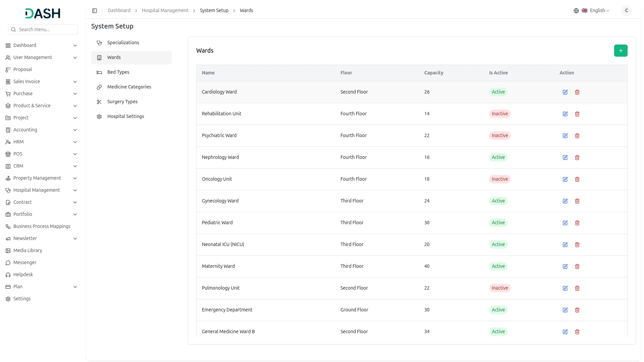Edit the Pulmonology Unit entry
644x362 pixels.
[x=565, y=288]
